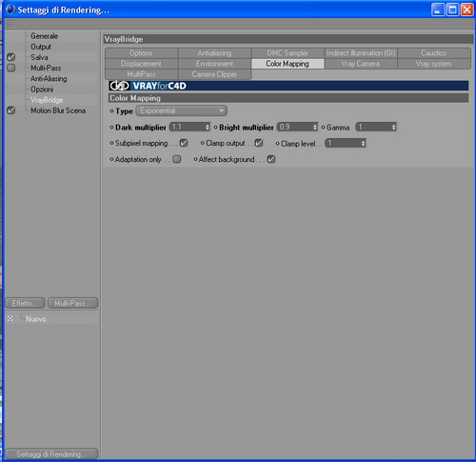Switch to the Environment tab
The width and height of the screenshot is (476, 462).
[x=214, y=64]
